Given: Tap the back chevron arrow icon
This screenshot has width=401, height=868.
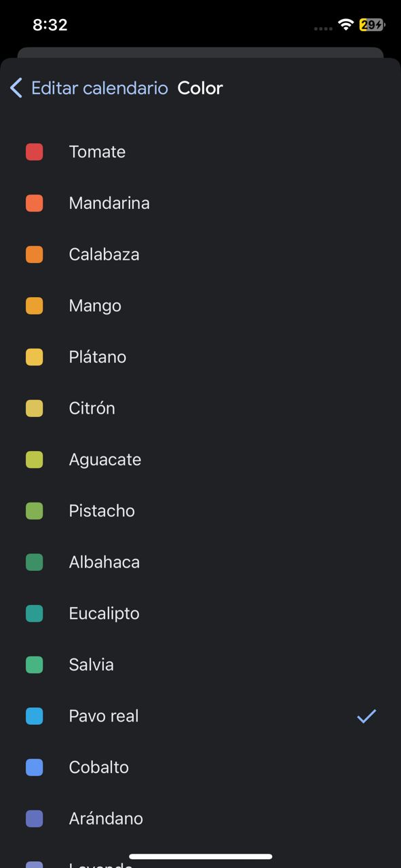Looking at the screenshot, I should tap(16, 88).
